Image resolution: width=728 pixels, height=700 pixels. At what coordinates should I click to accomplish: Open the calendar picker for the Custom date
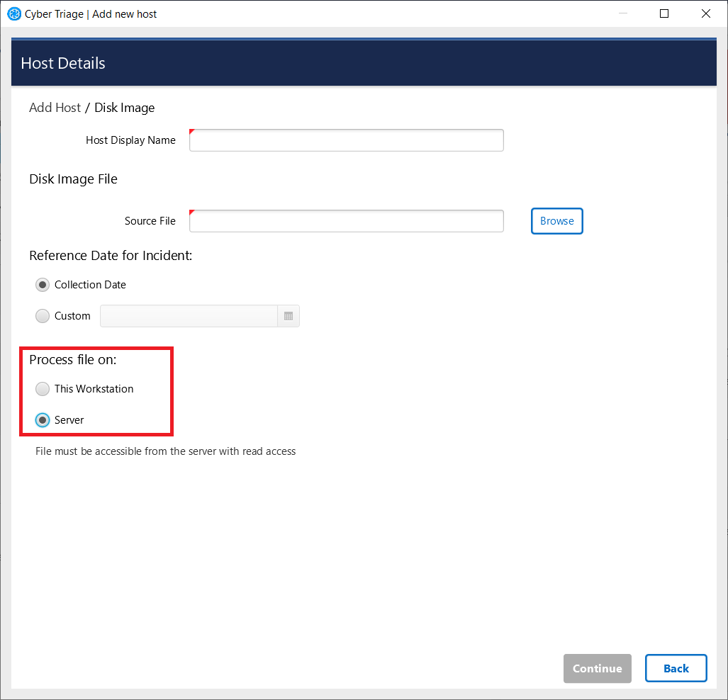pos(289,316)
